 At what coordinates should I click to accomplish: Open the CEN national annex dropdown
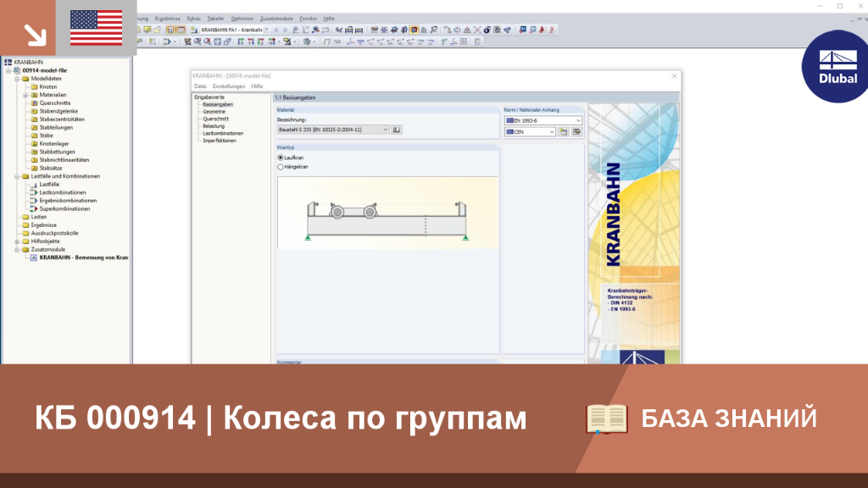pyautogui.click(x=530, y=132)
